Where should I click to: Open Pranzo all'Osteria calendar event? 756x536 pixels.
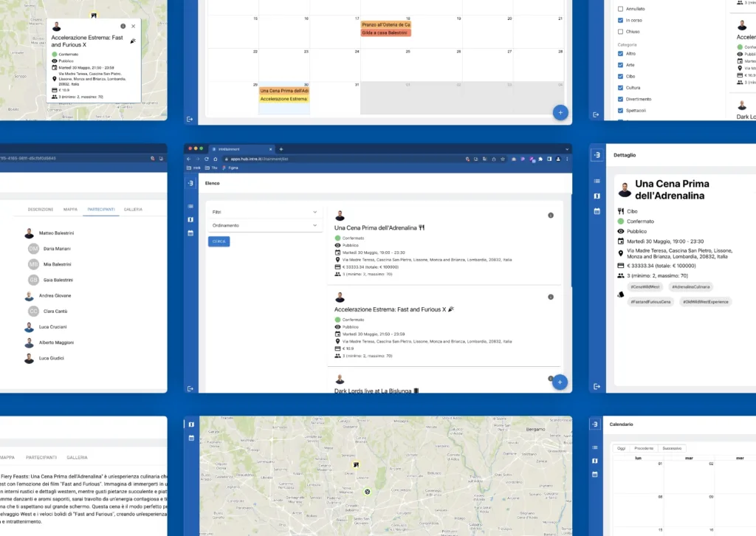point(385,24)
